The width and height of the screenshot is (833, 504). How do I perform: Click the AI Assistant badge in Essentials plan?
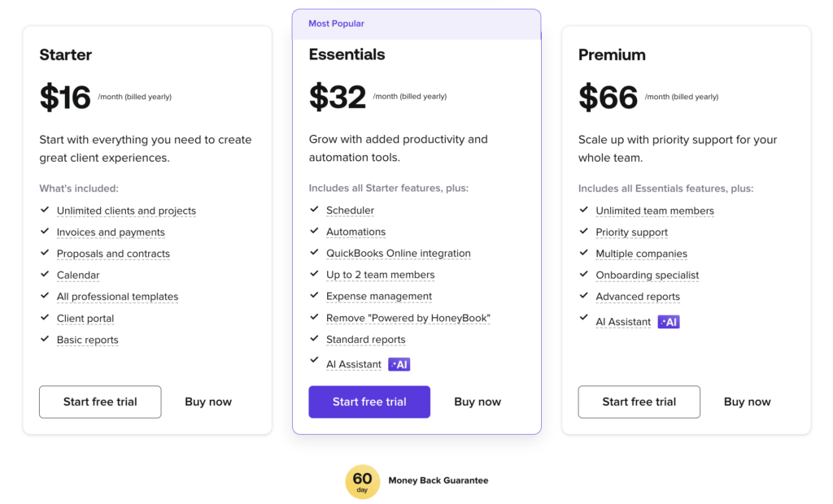pyautogui.click(x=399, y=363)
